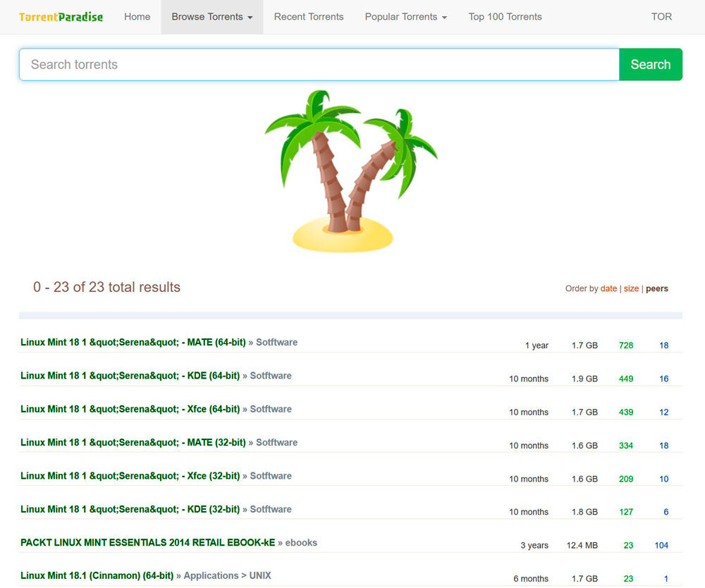Open the Home page
Image resolution: width=705 pixels, height=588 pixels.
pos(137,17)
